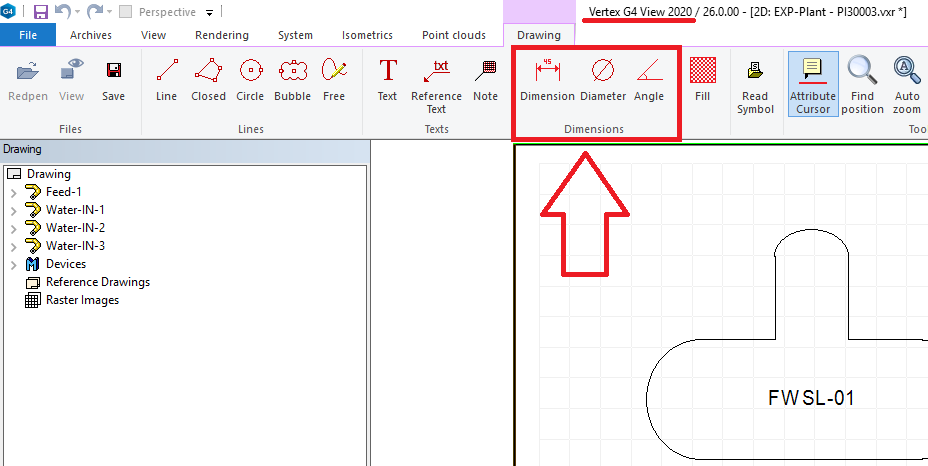
Task: Insert a Text annotation
Action: coord(387,80)
